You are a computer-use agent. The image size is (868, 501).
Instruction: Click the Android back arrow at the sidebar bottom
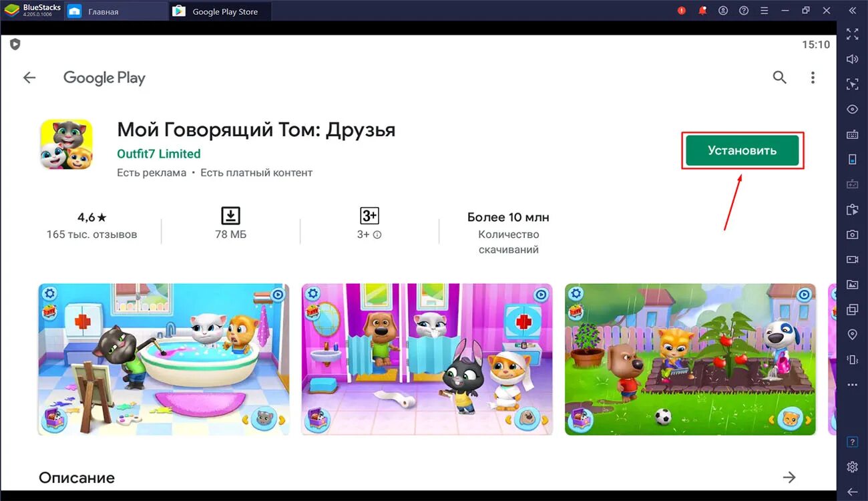click(x=852, y=492)
